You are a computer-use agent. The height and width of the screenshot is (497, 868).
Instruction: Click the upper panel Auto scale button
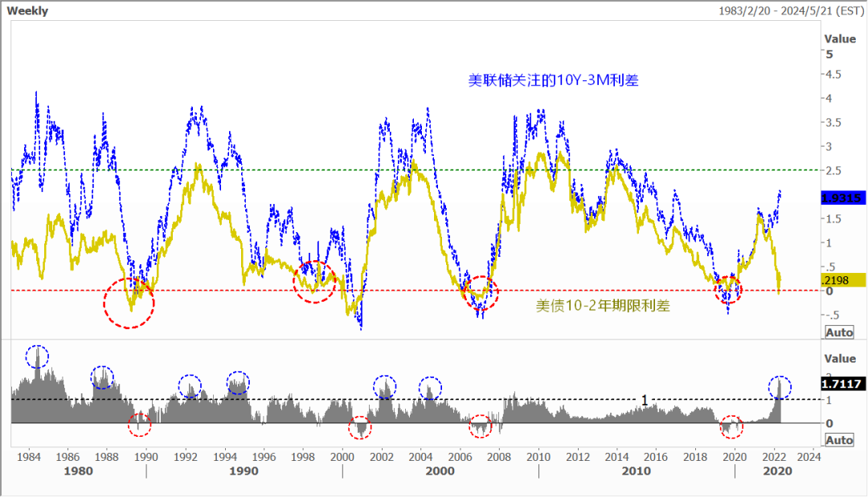point(839,332)
